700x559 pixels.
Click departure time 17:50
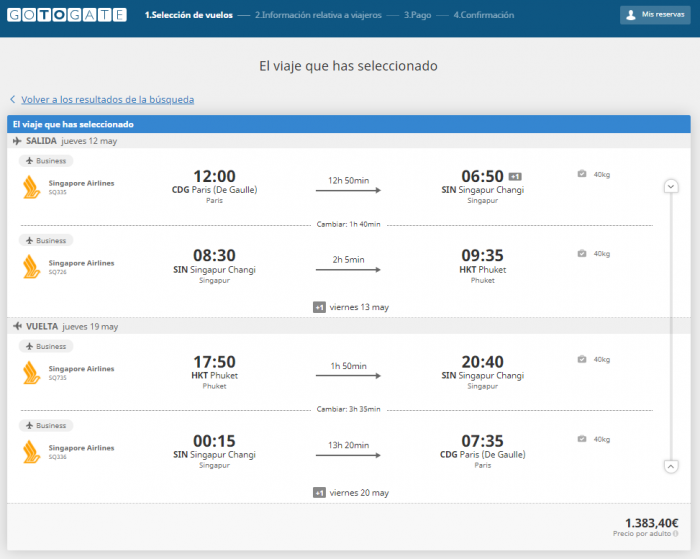[214, 362]
